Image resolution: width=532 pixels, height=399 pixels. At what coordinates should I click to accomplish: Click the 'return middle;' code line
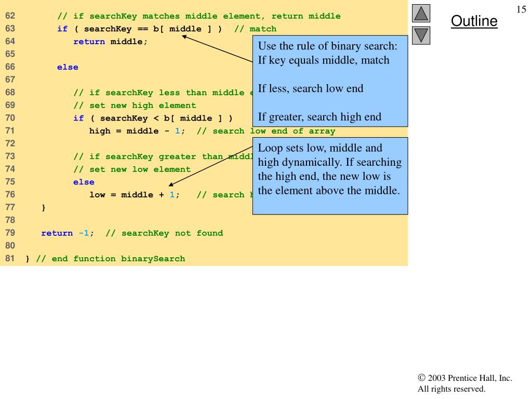110,42
